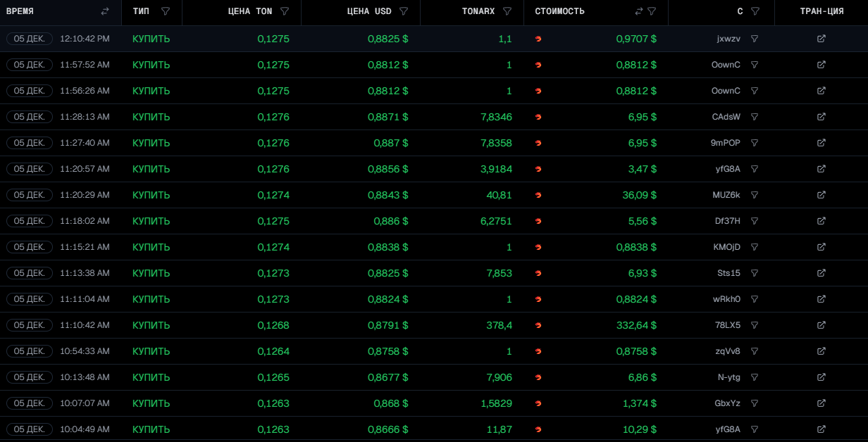
Task: Filter trades by address Sts15 funnel
Action: coord(755,273)
